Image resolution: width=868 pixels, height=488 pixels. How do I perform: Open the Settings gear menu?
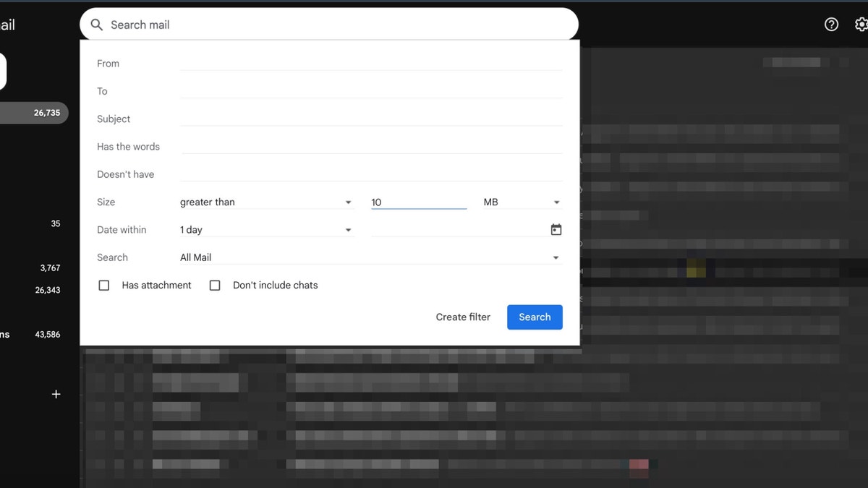[861, 24]
